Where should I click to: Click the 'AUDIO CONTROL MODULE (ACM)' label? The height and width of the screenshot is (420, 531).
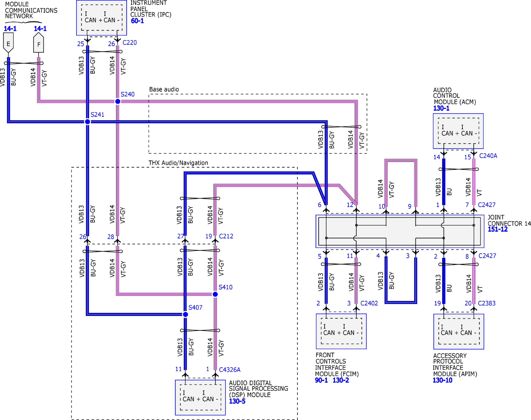(x=454, y=96)
